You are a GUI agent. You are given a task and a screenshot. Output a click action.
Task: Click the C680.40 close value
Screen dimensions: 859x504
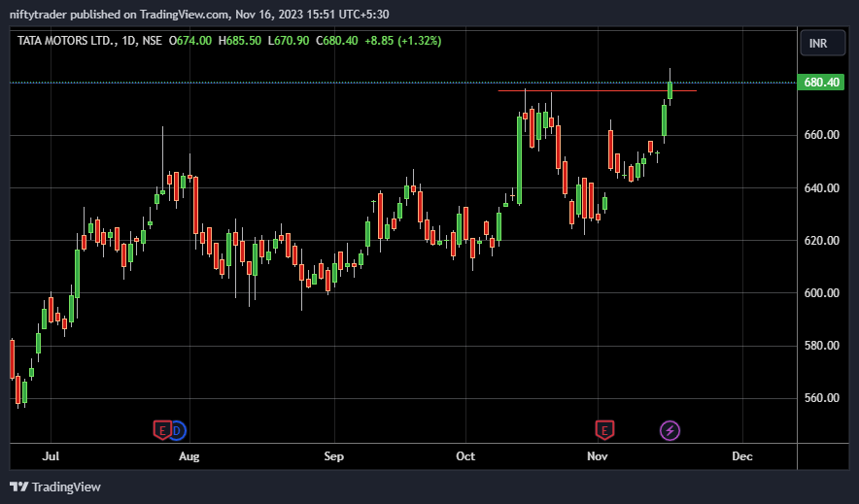pyautogui.click(x=337, y=41)
